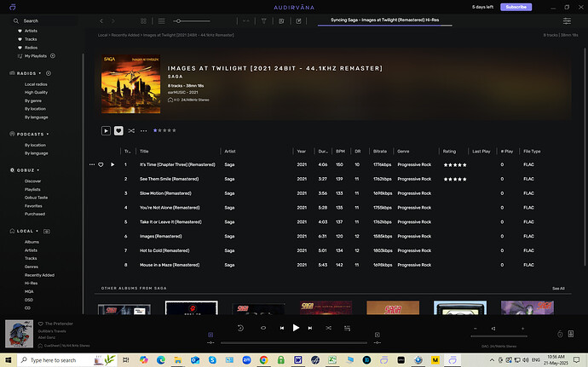Toggle repeat loop mode
588x367 pixels.
263,328
